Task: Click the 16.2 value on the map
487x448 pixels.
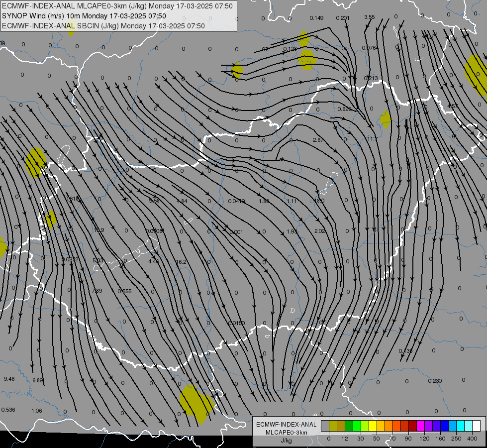Action: [181, 262]
